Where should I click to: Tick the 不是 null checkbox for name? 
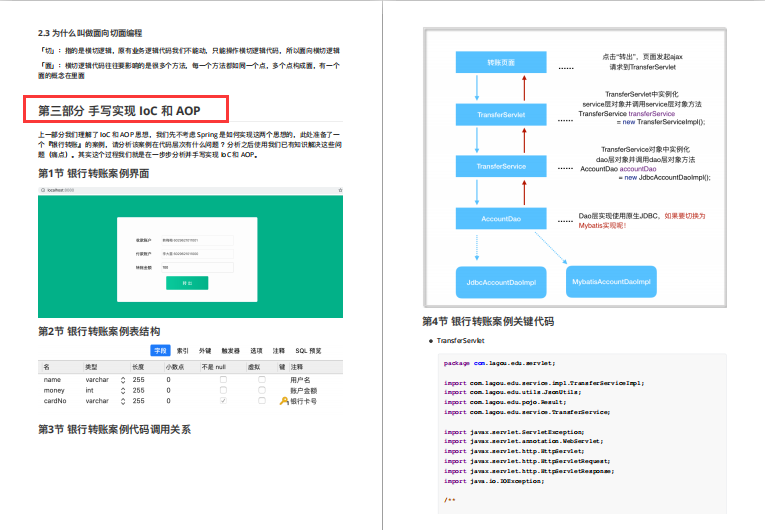[223, 379]
